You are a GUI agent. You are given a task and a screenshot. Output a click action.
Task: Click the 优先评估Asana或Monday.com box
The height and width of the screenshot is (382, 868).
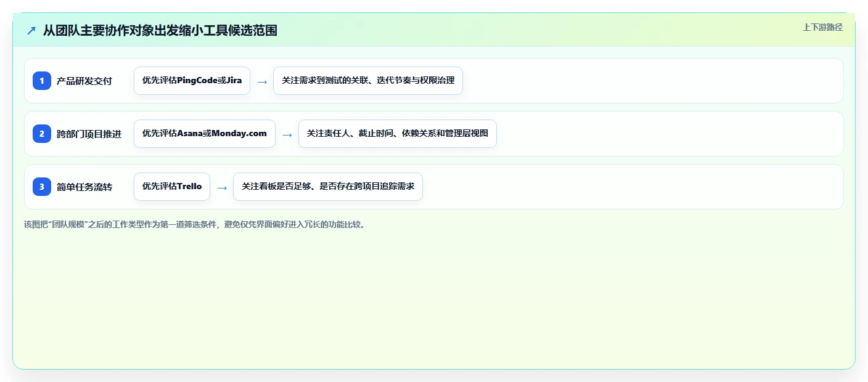pos(205,134)
